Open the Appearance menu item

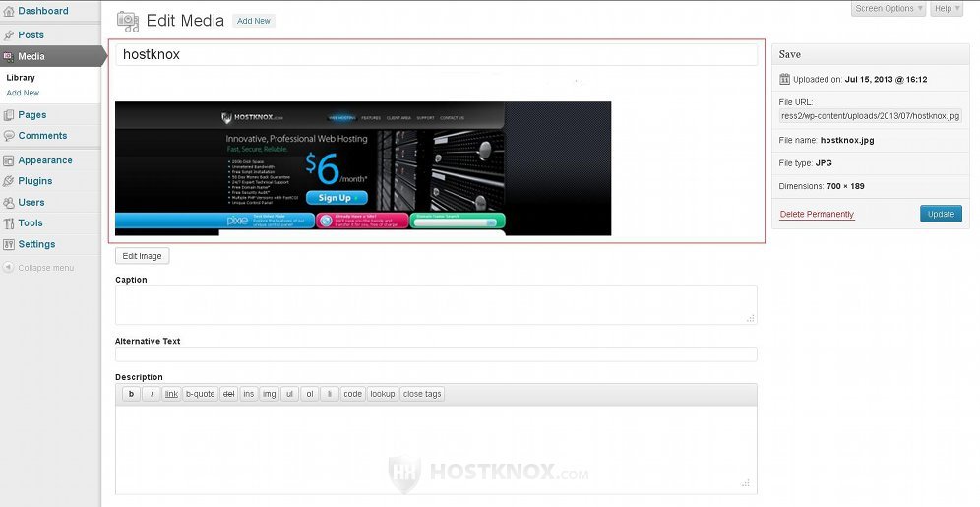[x=45, y=160]
